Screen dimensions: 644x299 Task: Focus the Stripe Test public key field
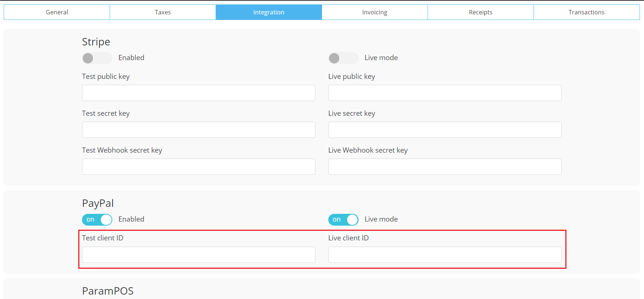198,93
